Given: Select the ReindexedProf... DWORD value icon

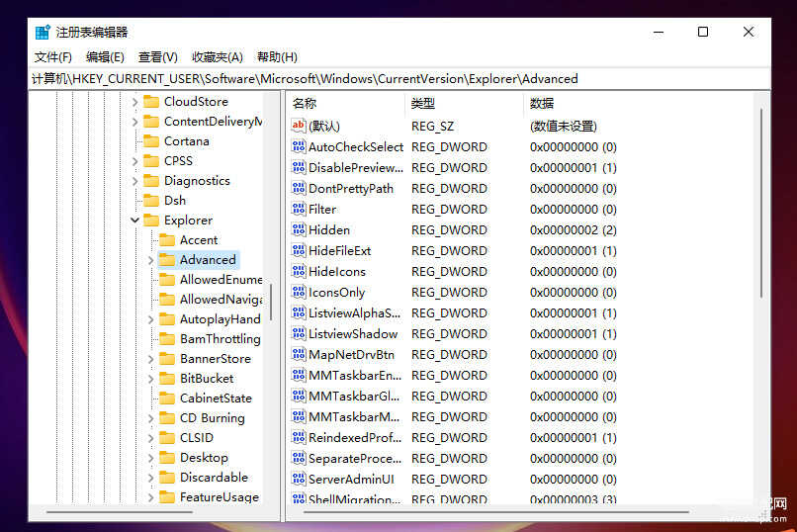Looking at the screenshot, I should 299,437.
